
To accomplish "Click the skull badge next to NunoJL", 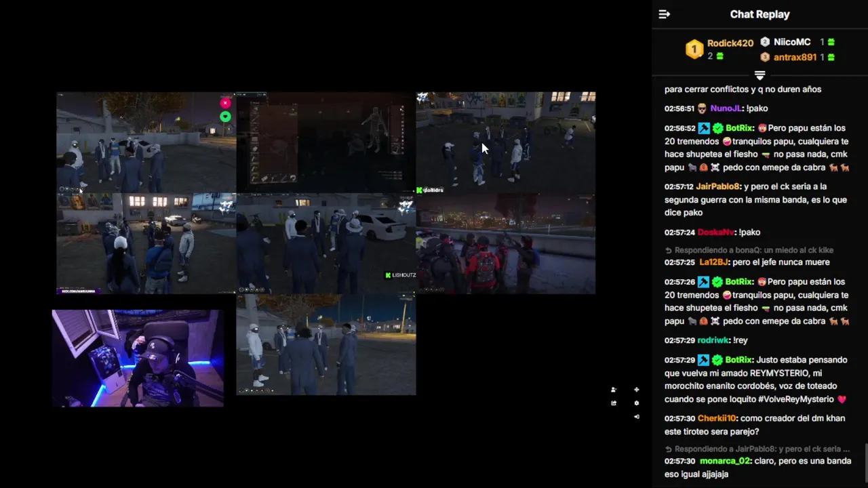I will pos(702,108).
